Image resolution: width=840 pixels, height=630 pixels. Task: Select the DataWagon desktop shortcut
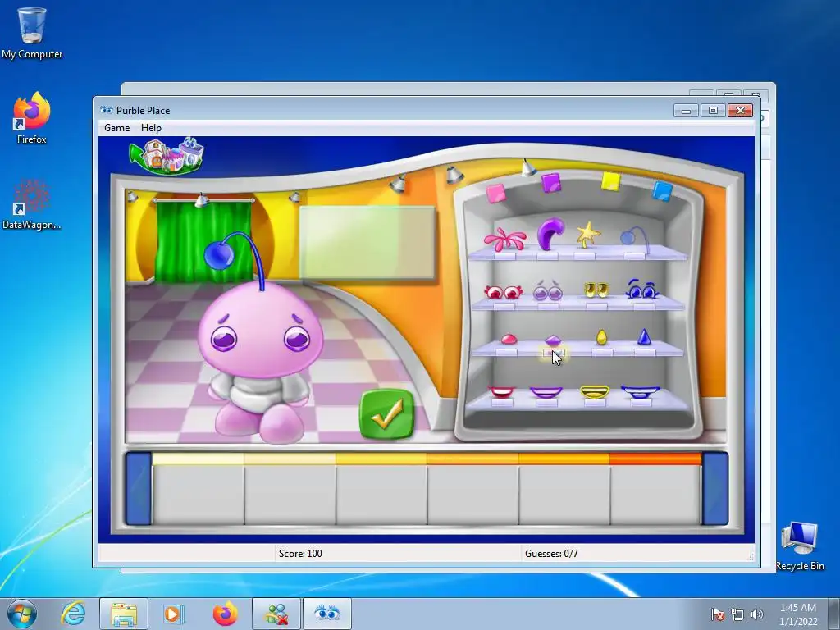(32, 204)
